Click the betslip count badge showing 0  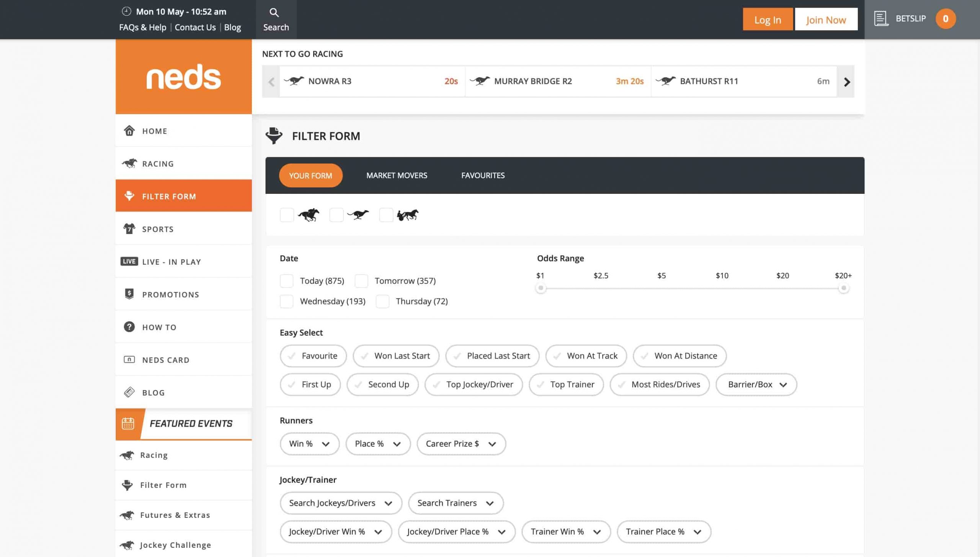click(x=945, y=18)
